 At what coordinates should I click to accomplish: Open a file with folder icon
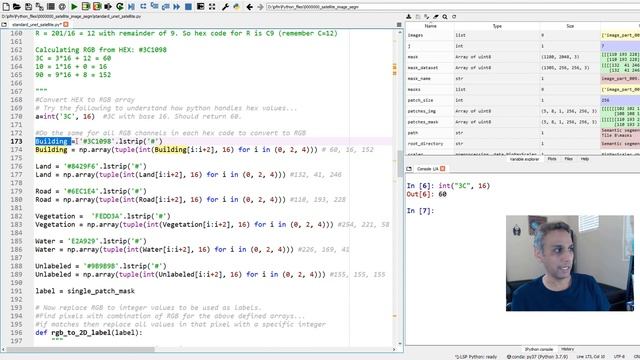click(x=17, y=7)
